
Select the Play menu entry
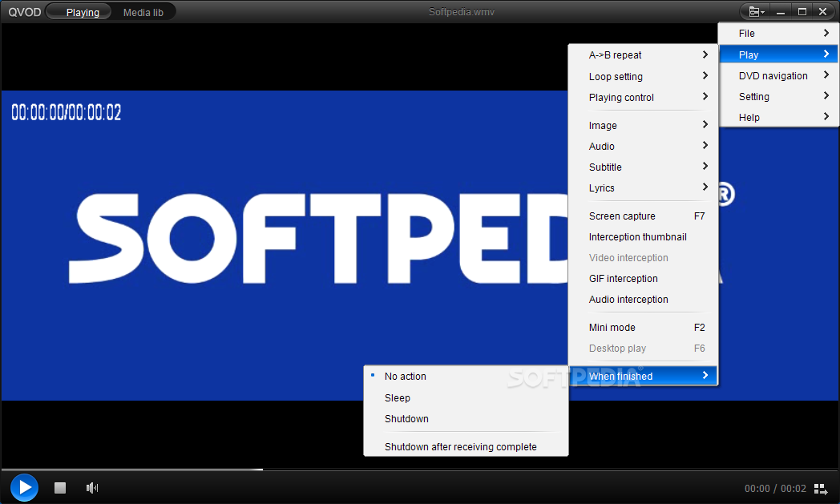(779, 54)
